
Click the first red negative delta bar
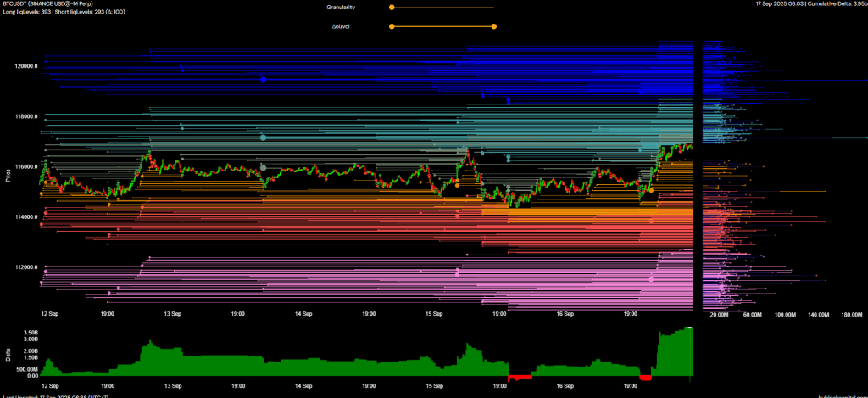519,376
